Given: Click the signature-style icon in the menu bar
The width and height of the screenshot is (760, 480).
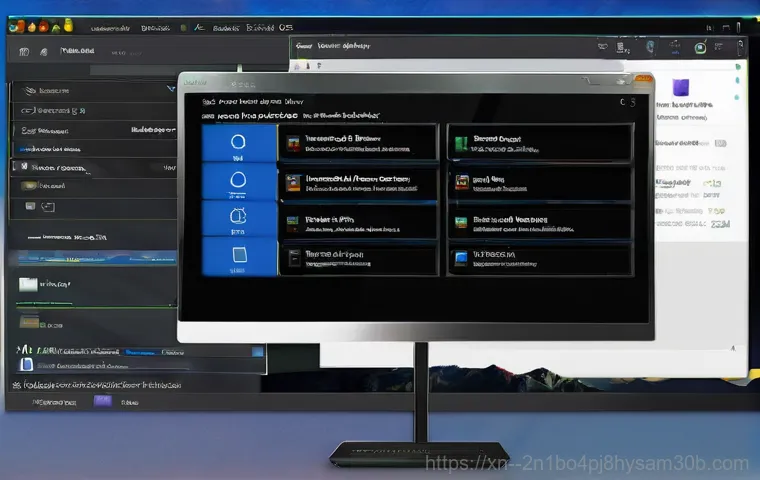Looking at the screenshot, I should click(199, 28).
